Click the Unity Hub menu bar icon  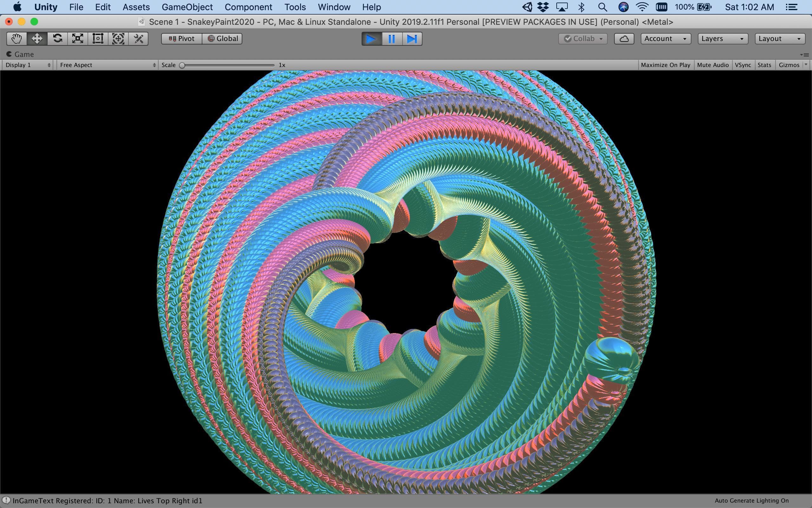click(527, 7)
